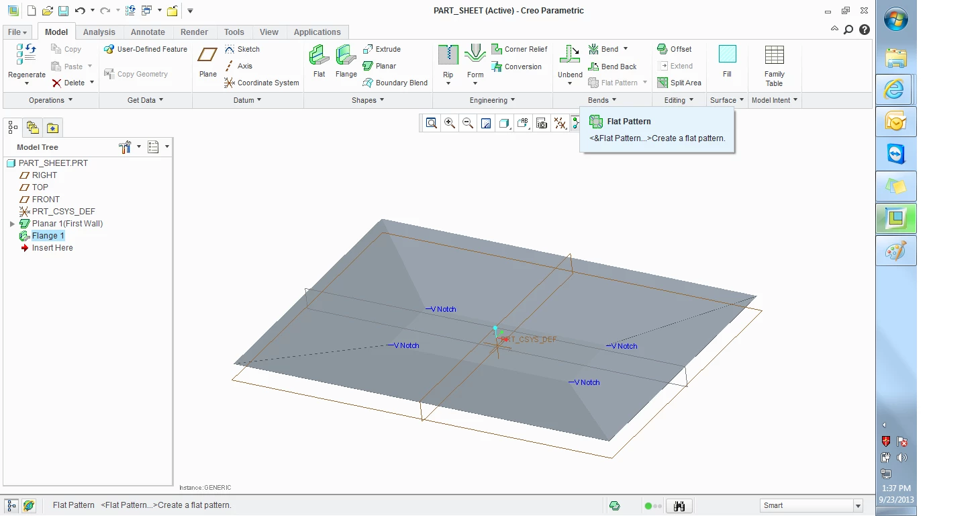Open the saved views AB list
980x516 pixels.
click(524, 123)
